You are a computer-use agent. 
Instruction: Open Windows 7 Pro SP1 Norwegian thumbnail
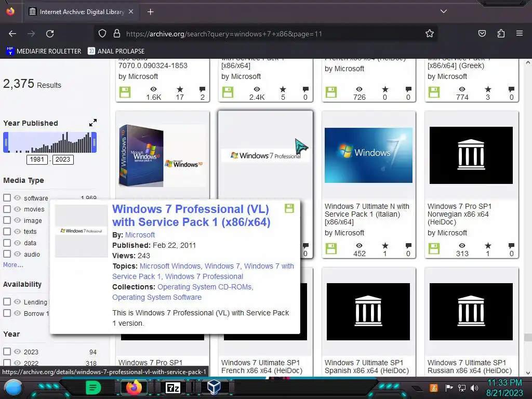pos(471,155)
